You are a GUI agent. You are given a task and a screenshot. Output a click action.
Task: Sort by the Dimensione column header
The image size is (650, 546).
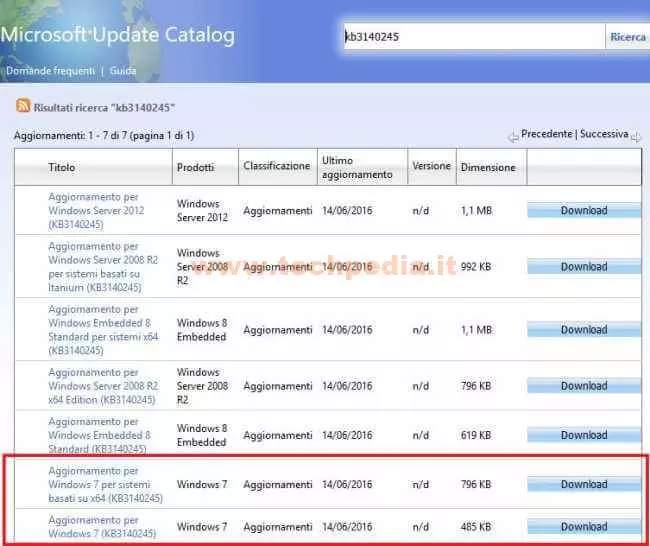[x=488, y=167]
